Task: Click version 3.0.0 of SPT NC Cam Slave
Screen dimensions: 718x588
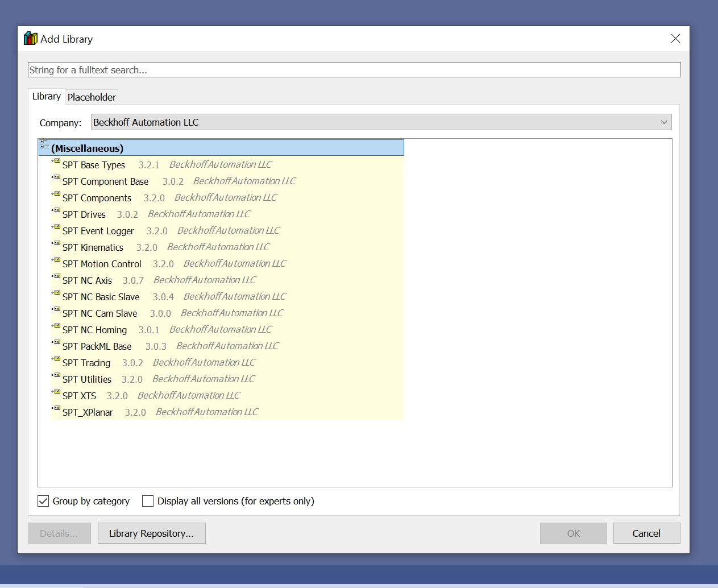Action: point(160,313)
